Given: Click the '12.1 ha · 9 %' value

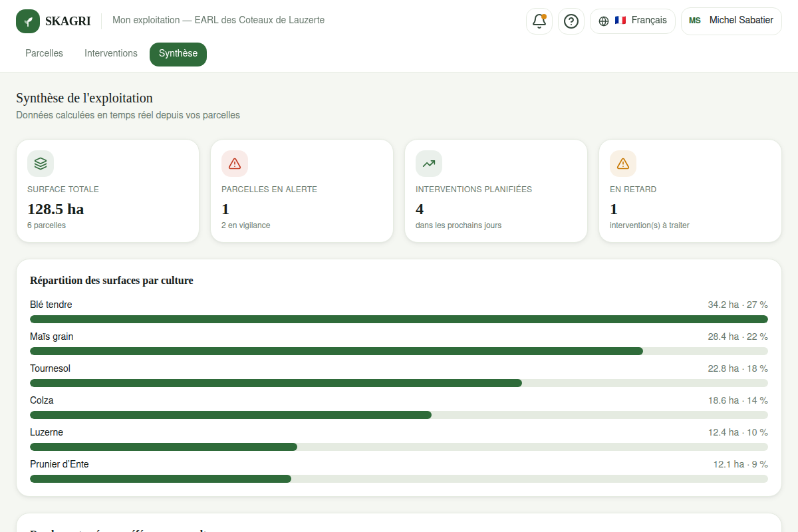Looking at the screenshot, I should (740, 464).
